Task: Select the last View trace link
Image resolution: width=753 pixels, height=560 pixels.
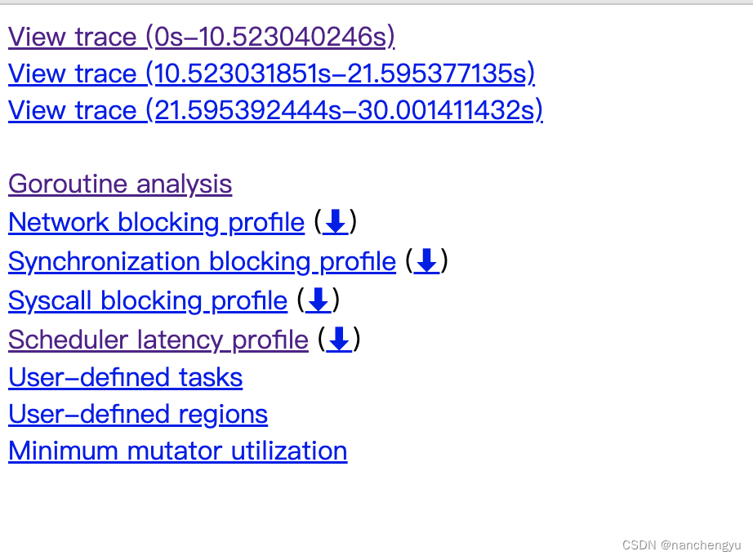Action: click(x=275, y=110)
